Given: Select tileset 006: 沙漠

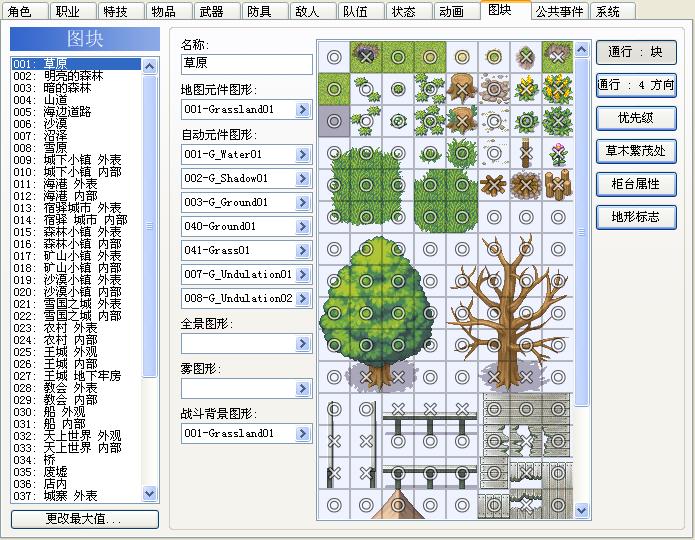Looking at the screenshot, I should (76, 124).
